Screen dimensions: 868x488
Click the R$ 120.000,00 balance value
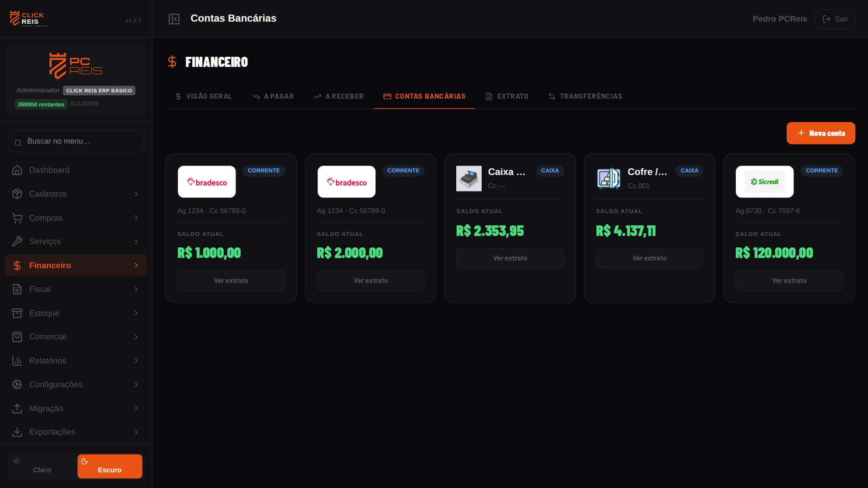774,253
